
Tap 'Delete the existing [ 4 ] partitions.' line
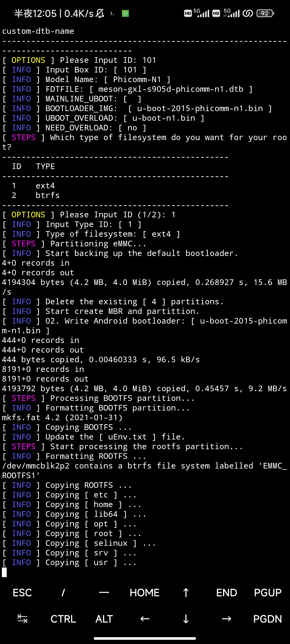tap(113, 302)
